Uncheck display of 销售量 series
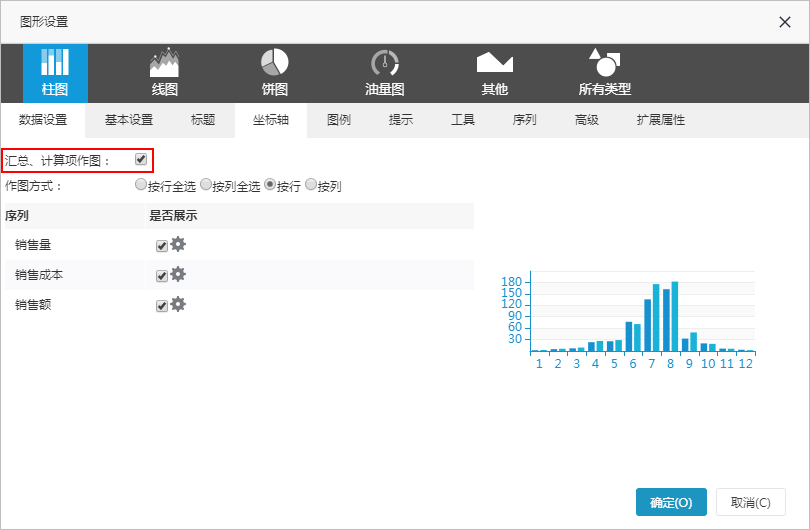 [x=162, y=245]
